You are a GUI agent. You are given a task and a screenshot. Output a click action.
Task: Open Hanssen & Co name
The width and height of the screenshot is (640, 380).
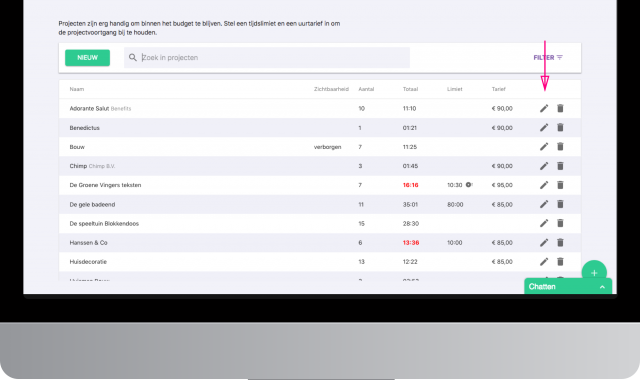[89, 243]
